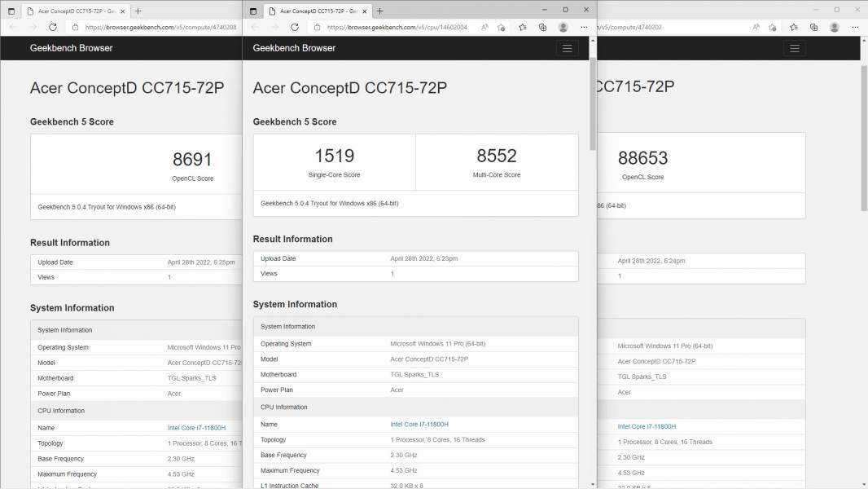Refresh the page in the left window
The height and width of the screenshot is (489, 868).
tap(53, 27)
